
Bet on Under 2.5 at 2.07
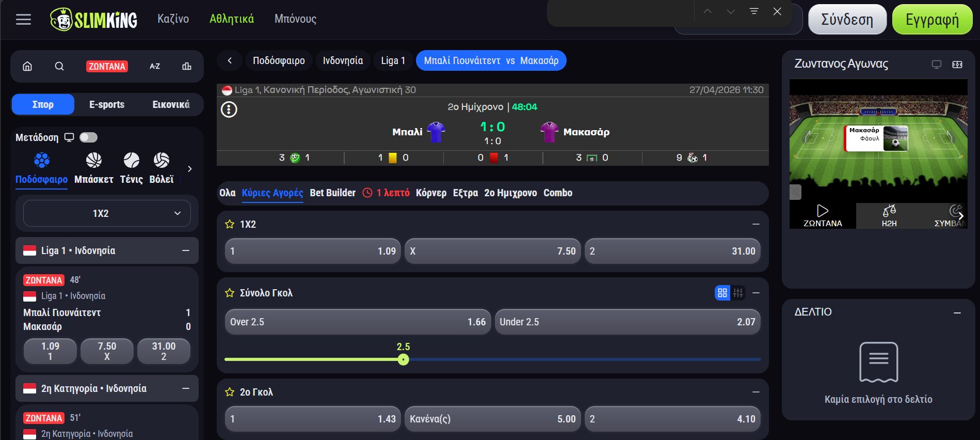point(628,322)
